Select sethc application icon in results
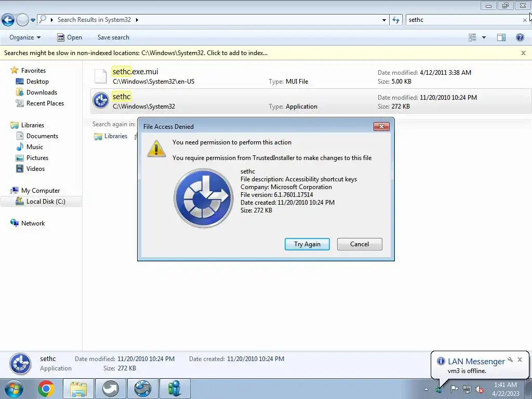 [101, 100]
